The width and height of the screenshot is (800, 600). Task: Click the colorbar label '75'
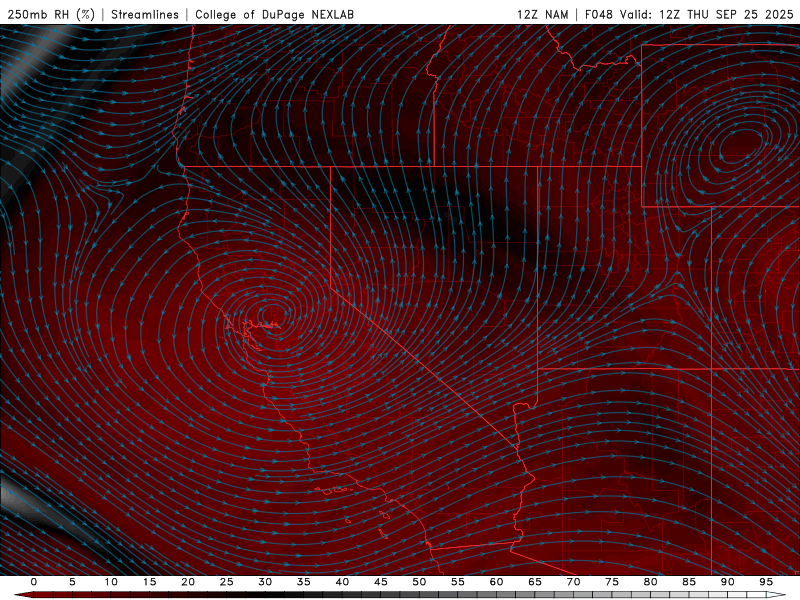[612, 582]
